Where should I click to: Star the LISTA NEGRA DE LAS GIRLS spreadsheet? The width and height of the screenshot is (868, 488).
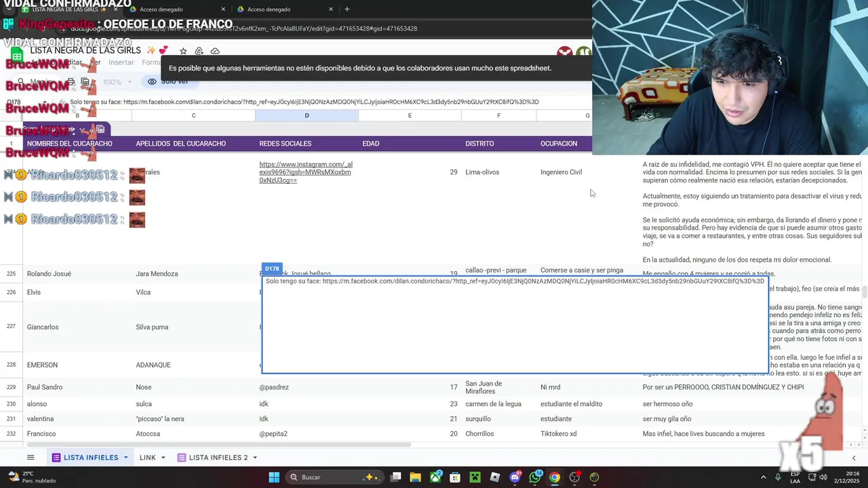(x=183, y=51)
